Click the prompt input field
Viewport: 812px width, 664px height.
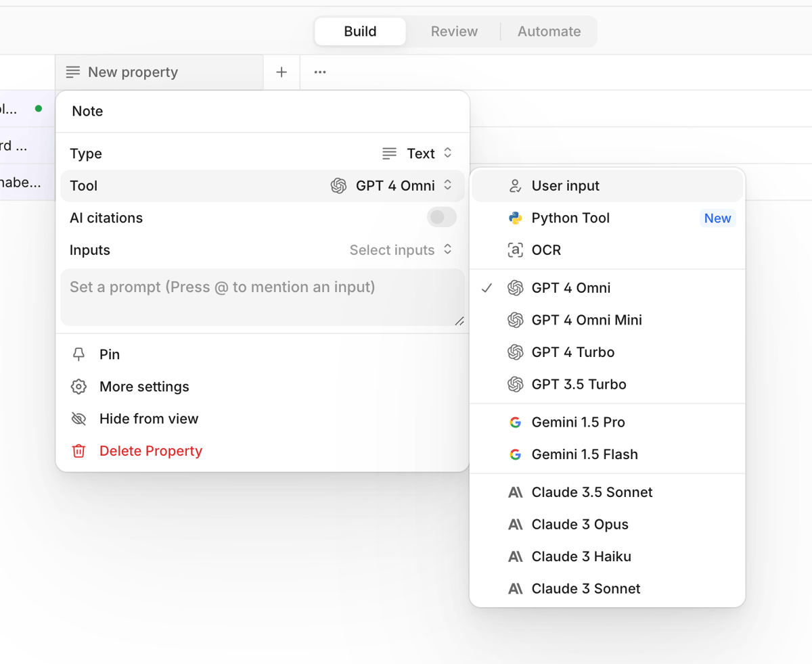[x=263, y=298]
